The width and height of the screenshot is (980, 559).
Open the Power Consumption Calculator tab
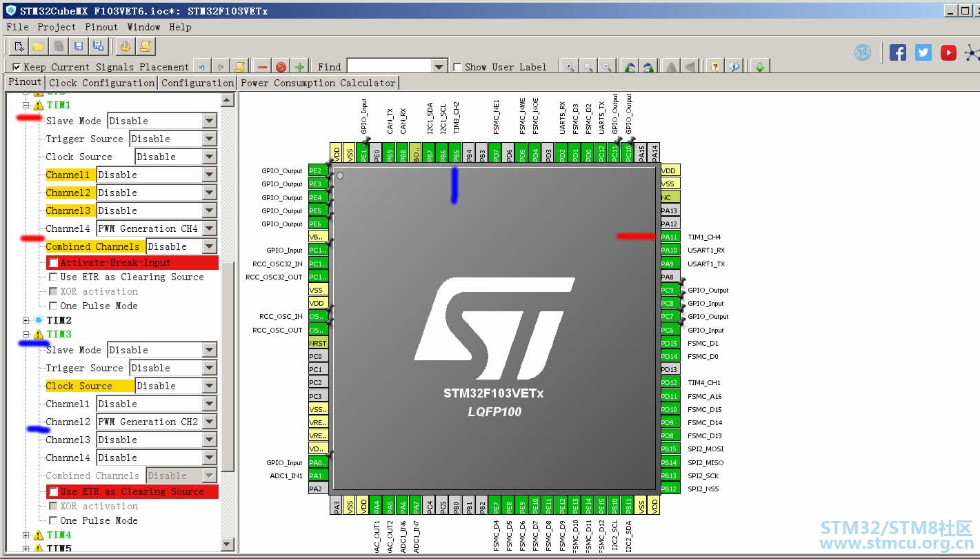[x=319, y=83]
